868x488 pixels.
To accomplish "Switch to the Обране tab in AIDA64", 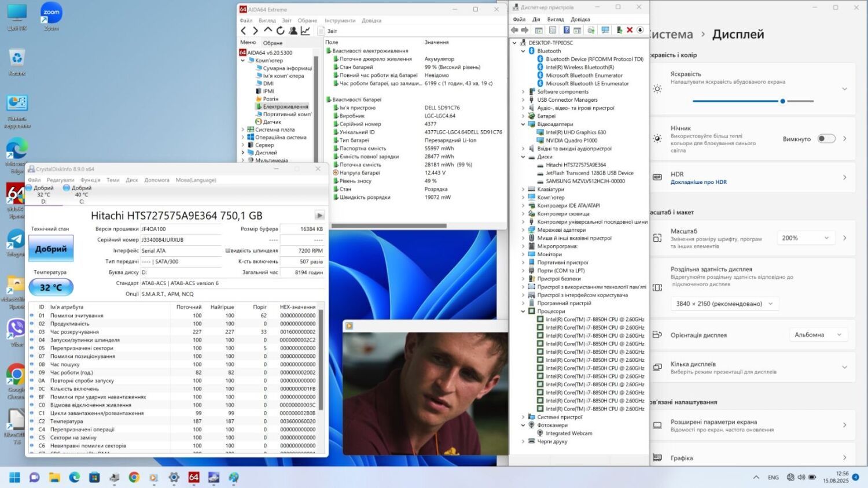I will (273, 43).
